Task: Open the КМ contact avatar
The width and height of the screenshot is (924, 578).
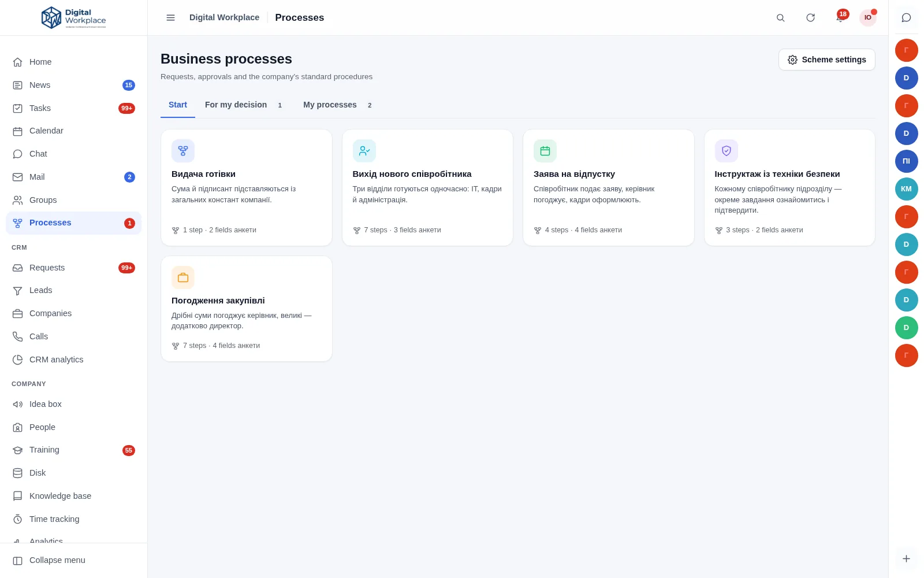Action: click(x=906, y=189)
